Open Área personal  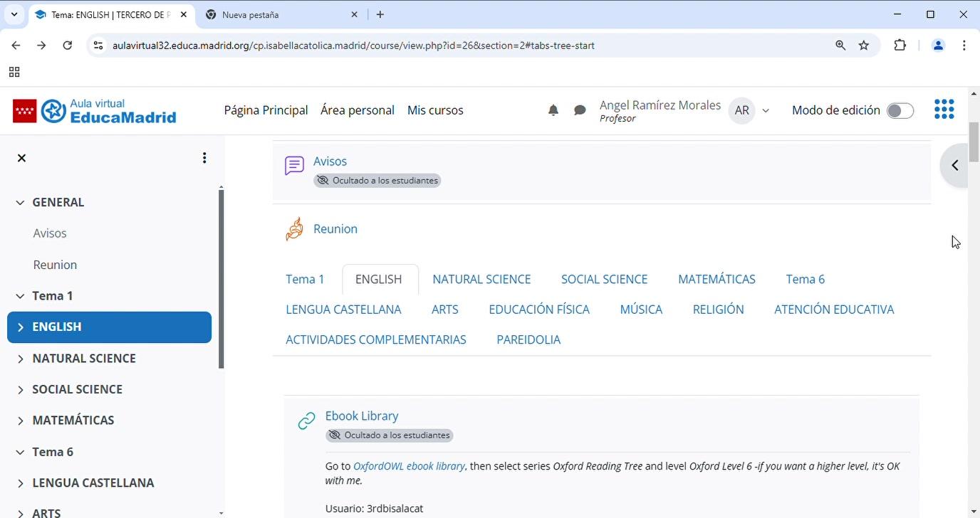(x=358, y=110)
